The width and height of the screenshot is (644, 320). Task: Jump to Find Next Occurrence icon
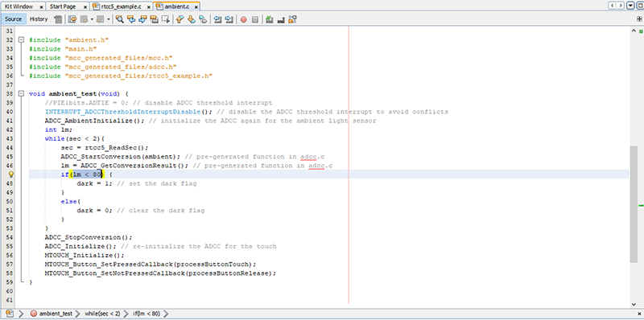(x=142, y=19)
